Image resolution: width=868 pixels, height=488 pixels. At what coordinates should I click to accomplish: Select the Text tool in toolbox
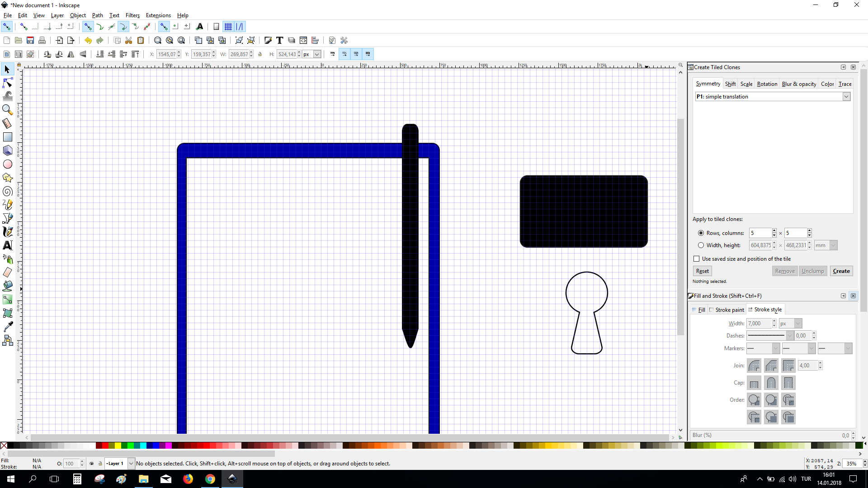coord(7,245)
